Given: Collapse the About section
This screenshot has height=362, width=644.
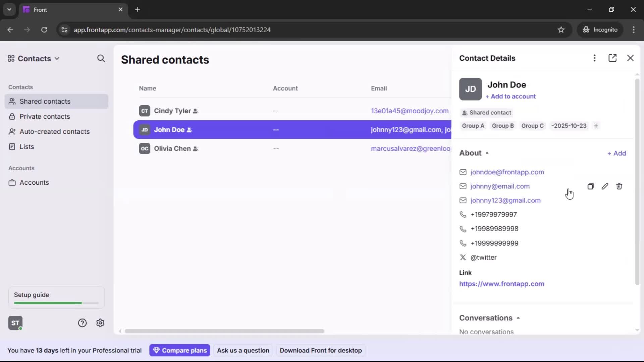Looking at the screenshot, I should click(x=487, y=153).
